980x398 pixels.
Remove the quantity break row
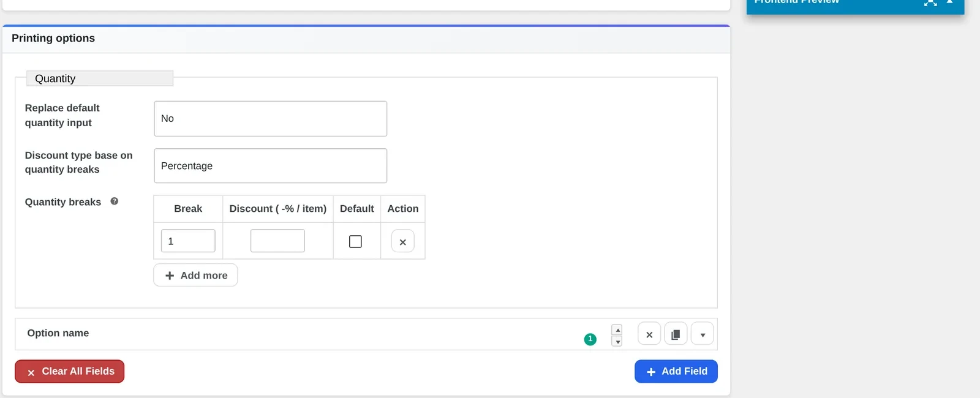(x=402, y=241)
